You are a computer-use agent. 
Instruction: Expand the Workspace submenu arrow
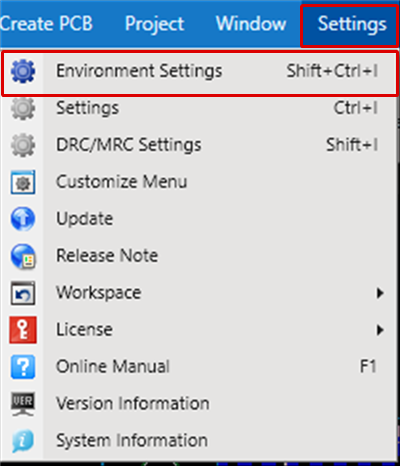[380, 293]
